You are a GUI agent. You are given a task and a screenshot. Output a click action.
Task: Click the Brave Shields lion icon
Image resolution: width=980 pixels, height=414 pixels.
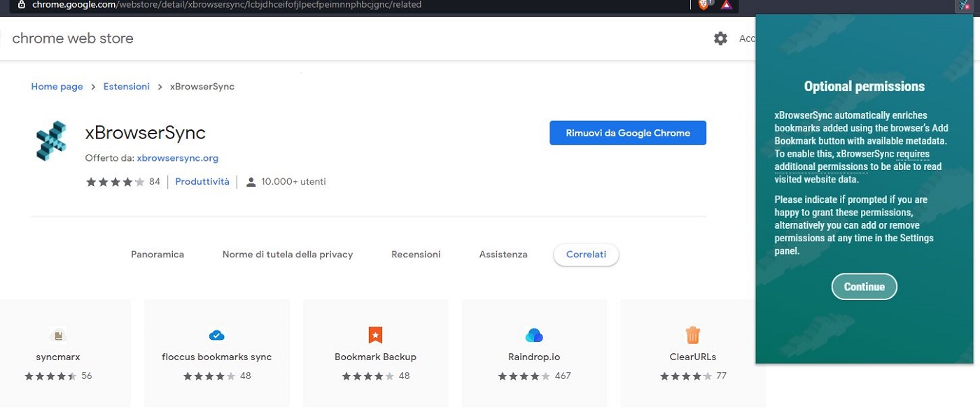704,5
